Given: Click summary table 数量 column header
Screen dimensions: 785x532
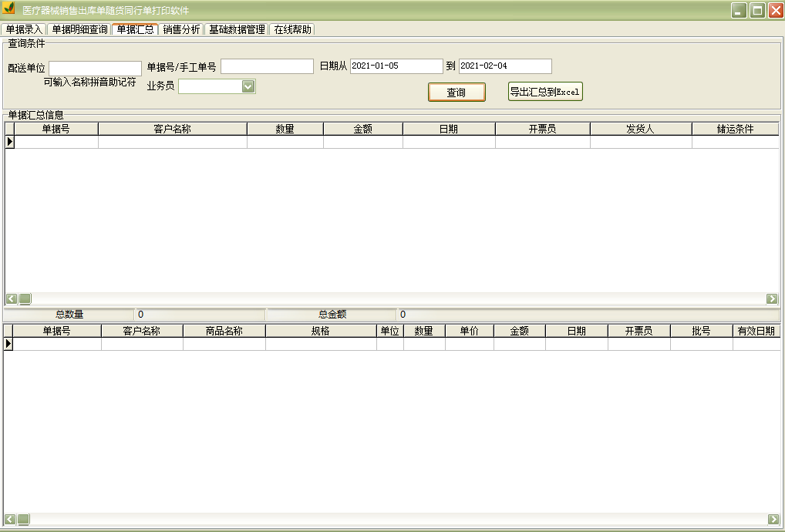Looking at the screenshot, I should 285,129.
